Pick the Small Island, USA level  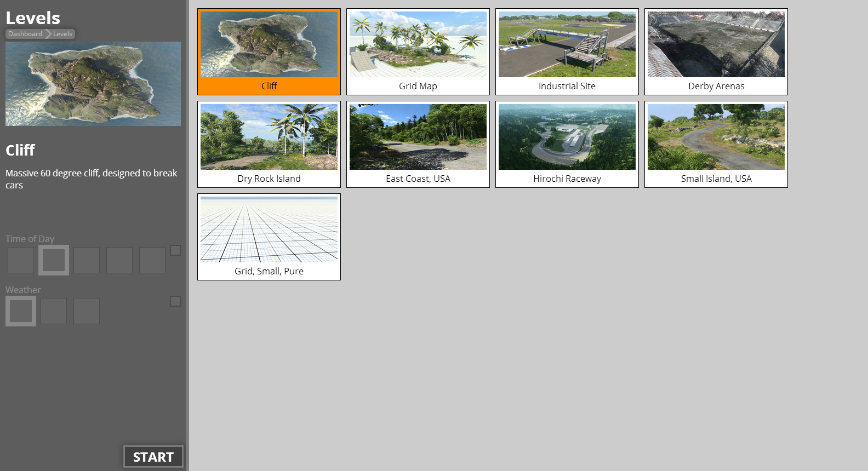coord(716,145)
